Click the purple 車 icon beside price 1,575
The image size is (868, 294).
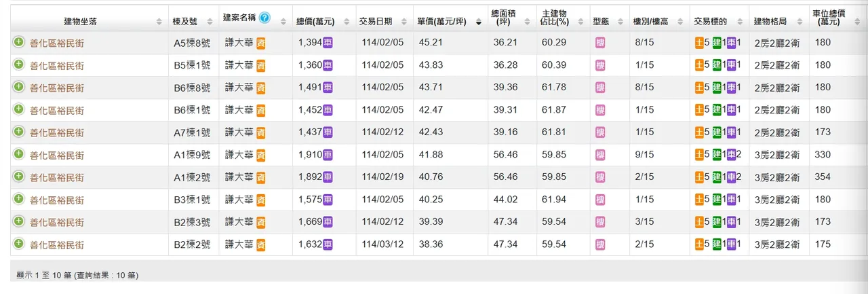[x=328, y=200]
